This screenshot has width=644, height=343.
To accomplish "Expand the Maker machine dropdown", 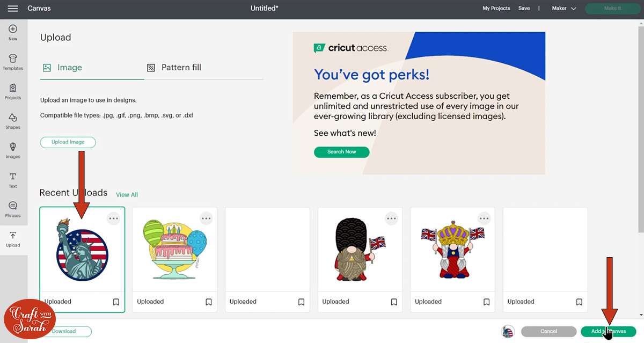I will [564, 9].
